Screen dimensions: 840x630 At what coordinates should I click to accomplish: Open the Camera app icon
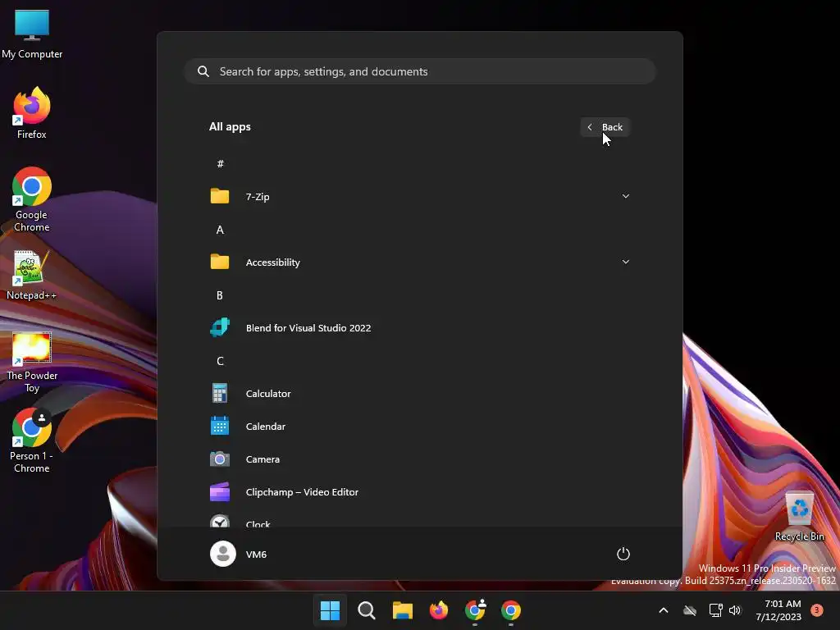pos(220,459)
